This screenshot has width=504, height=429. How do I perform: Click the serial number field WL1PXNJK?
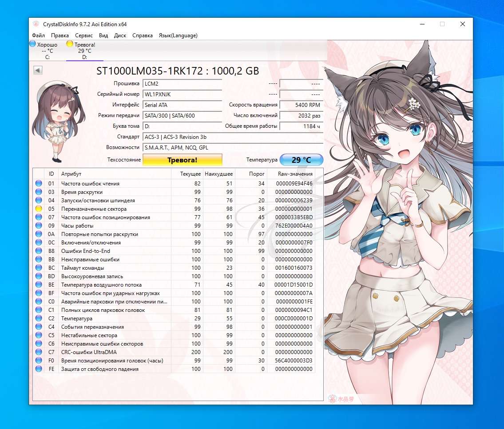[x=182, y=94]
